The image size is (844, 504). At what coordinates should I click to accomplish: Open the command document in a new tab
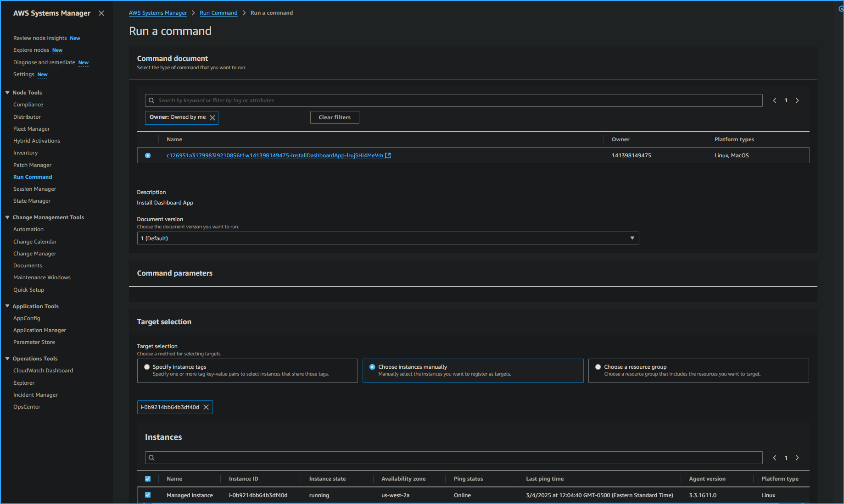(x=388, y=155)
